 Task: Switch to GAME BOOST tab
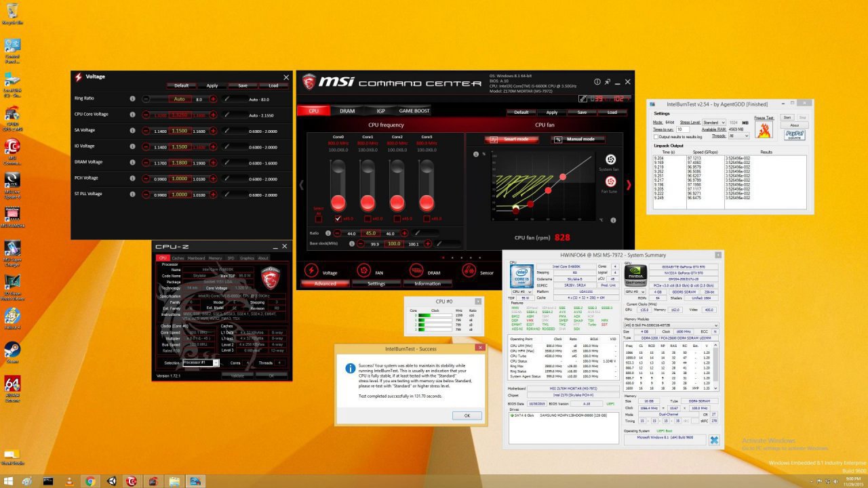click(414, 110)
